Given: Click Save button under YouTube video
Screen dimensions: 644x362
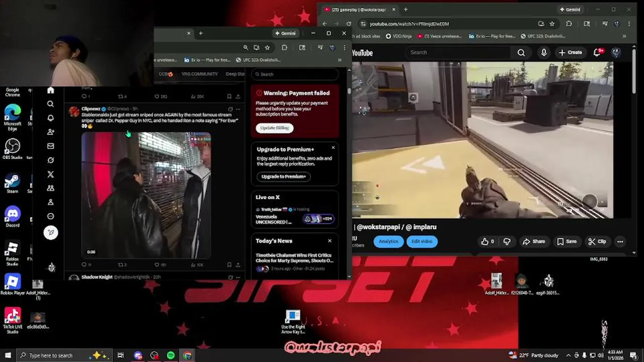Looking at the screenshot, I should pos(567,241).
